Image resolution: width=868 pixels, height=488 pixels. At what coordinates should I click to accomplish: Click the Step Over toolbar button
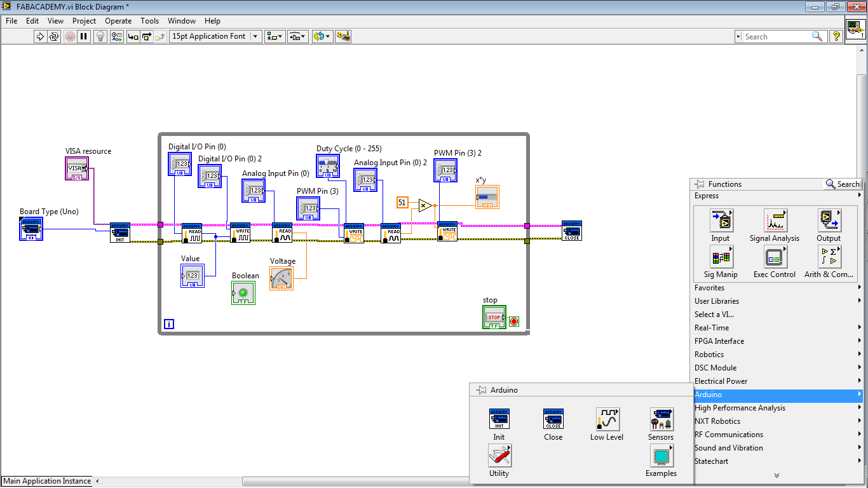click(147, 37)
